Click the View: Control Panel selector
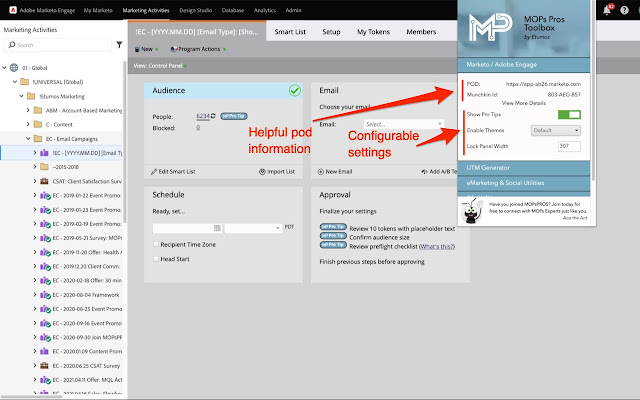This screenshot has width=640, height=400. click(160, 65)
